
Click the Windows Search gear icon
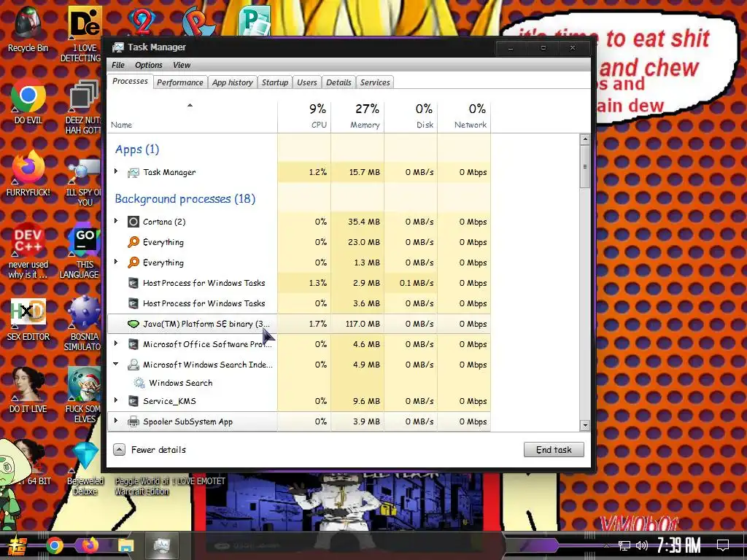click(139, 383)
